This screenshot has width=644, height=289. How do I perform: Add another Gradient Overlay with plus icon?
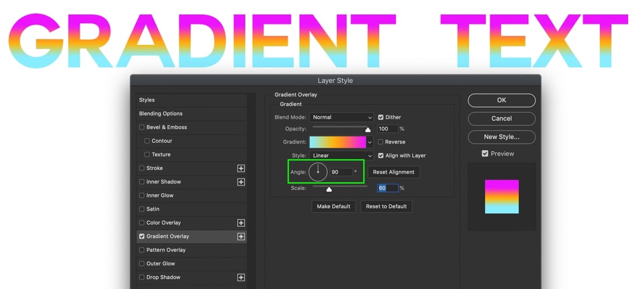pyautogui.click(x=241, y=236)
